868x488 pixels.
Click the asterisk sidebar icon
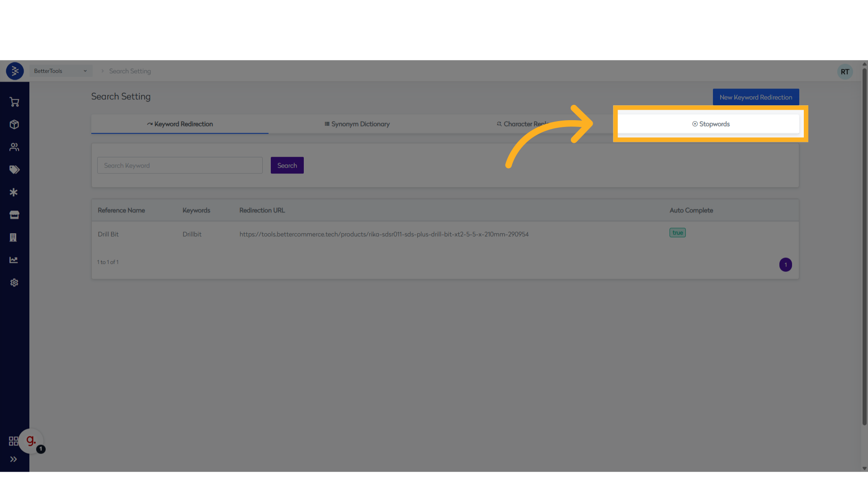pos(14,192)
